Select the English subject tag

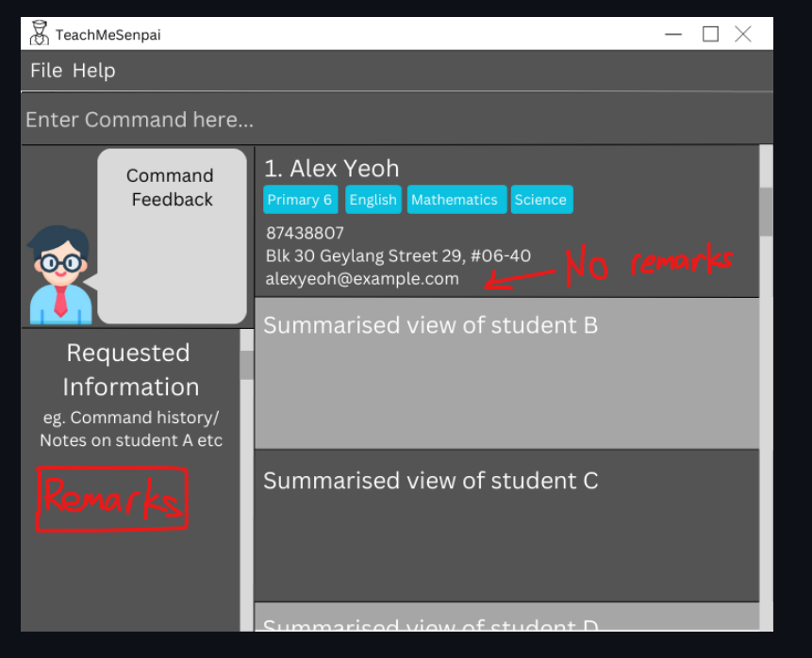point(373,199)
